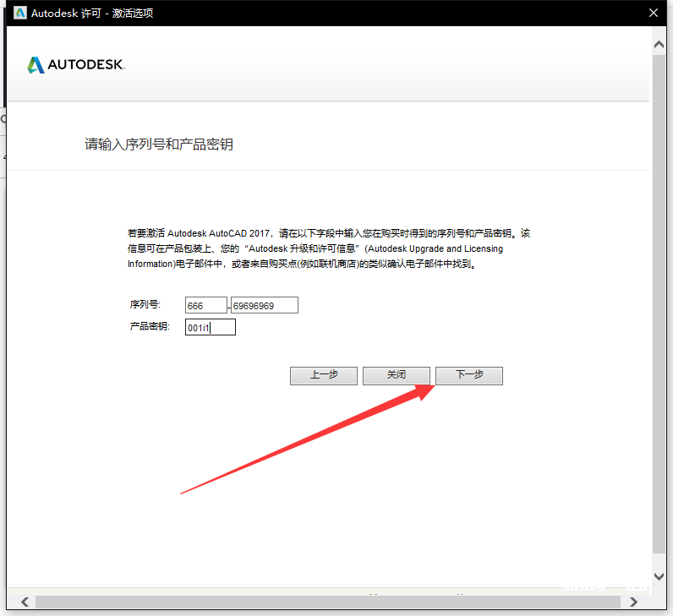Go back with the 上一步 button
673x616 pixels.
point(323,375)
